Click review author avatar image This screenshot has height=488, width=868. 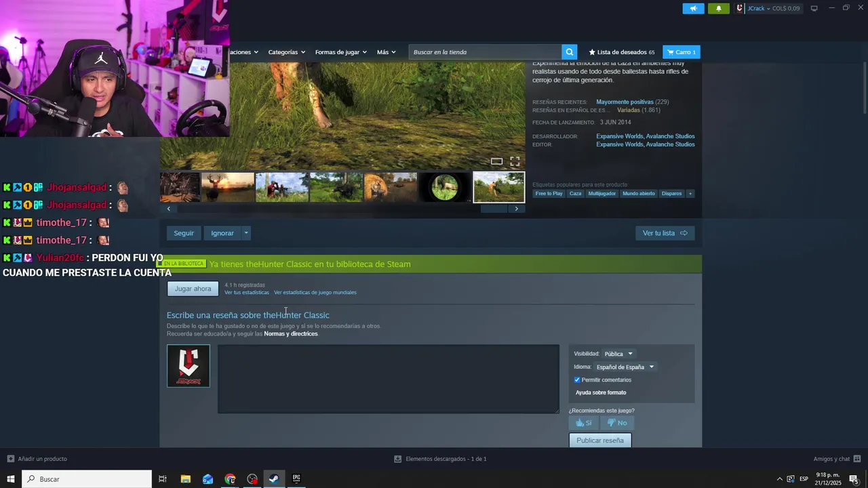click(x=189, y=366)
